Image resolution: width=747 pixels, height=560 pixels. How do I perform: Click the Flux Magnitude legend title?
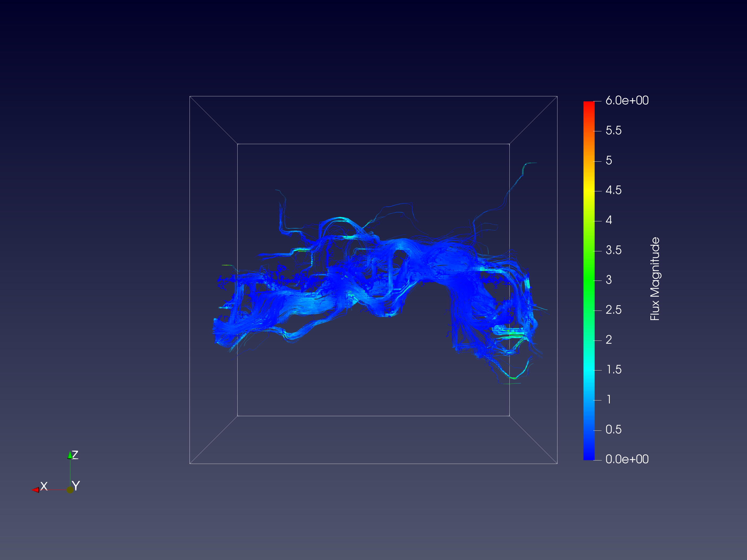[x=654, y=279]
